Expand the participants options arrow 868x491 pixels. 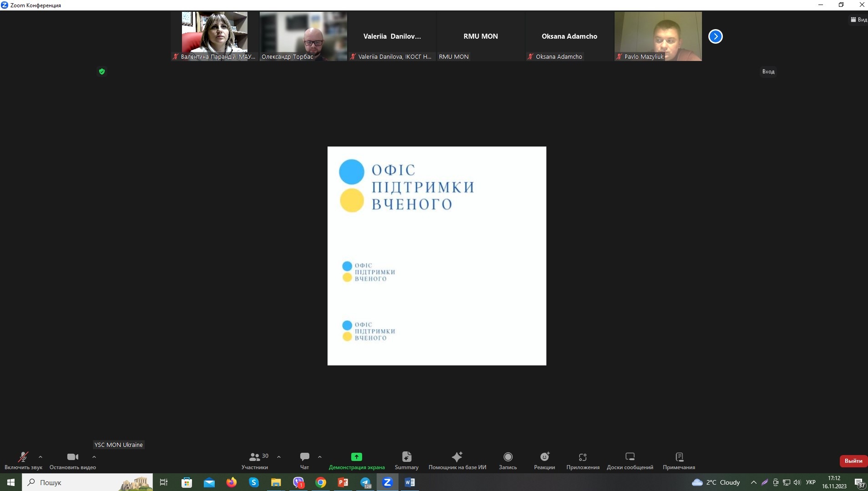(279, 457)
